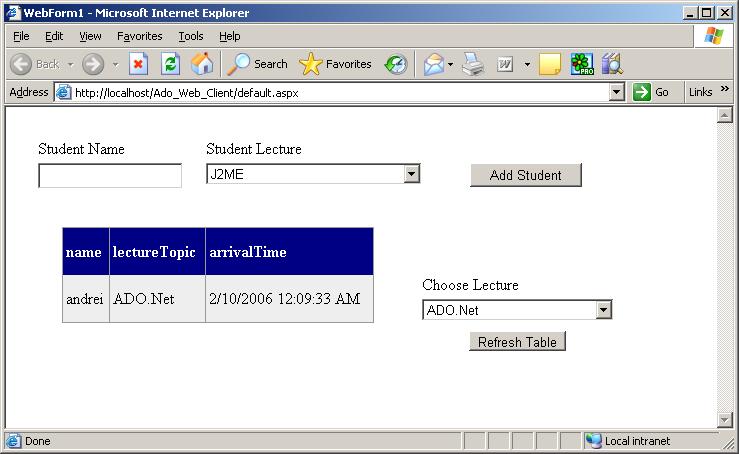
Task: Click the IE icon in title bar
Action: tap(13, 13)
